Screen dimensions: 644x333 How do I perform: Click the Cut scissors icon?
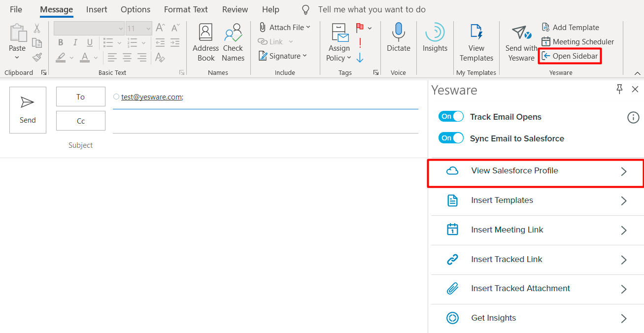coord(37,28)
